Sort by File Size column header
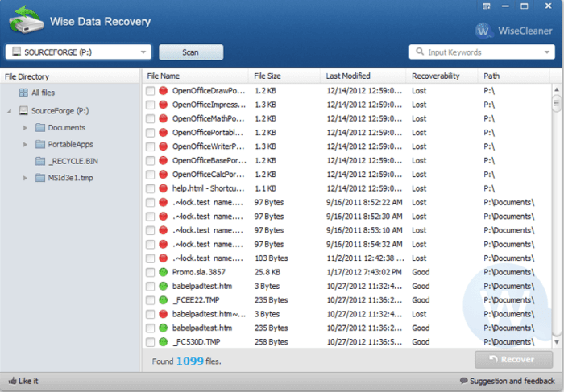The image size is (564, 392). pos(284,76)
